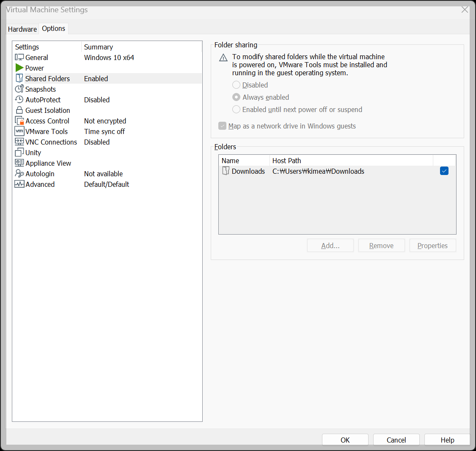
Task: Select the VMware Tools row label
Action: pos(47,131)
